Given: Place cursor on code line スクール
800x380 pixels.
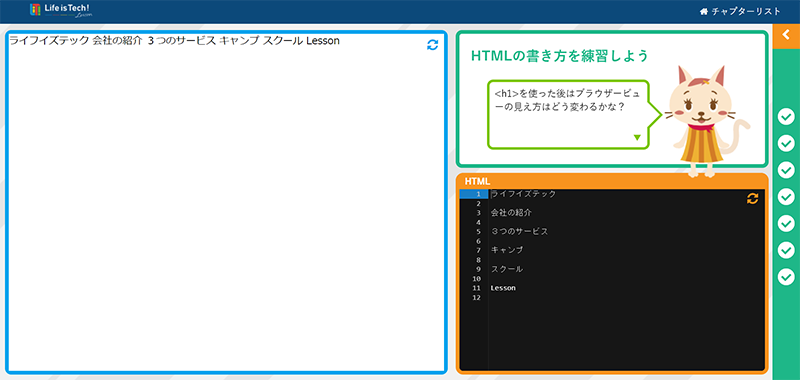Looking at the screenshot, I should [x=507, y=269].
